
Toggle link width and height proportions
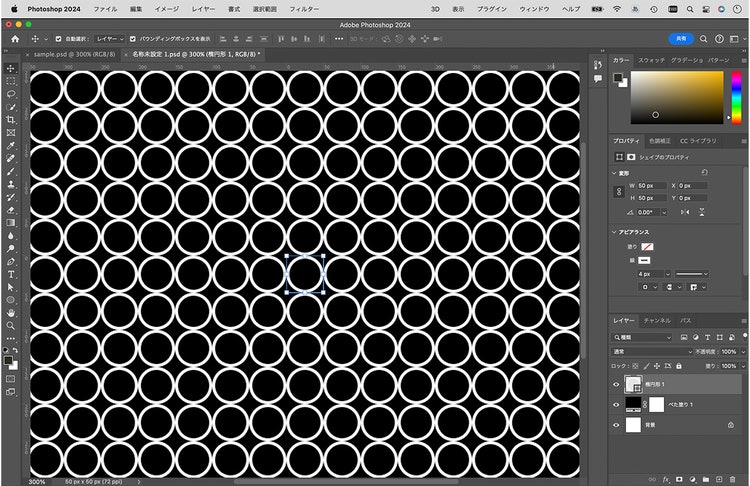pos(619,191)
